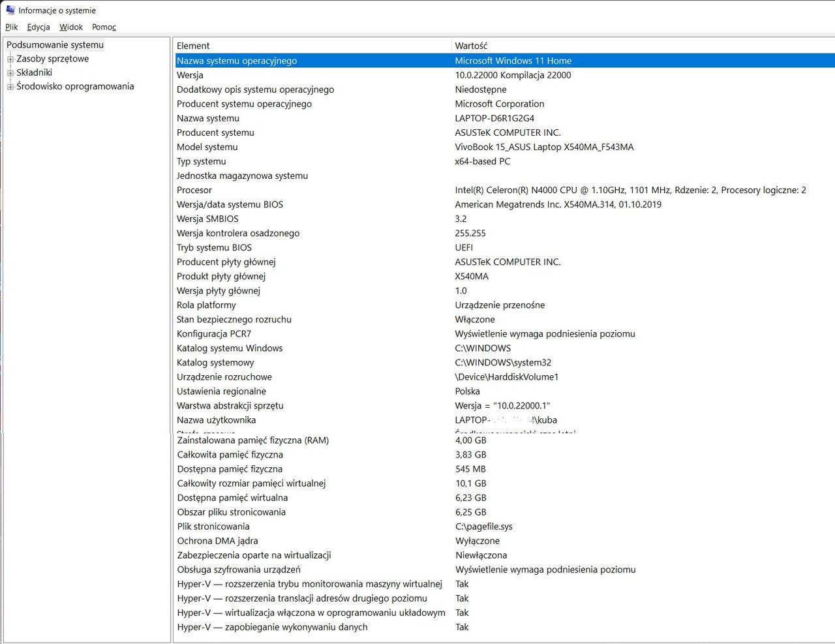Viewport: 835px width, 644px height.
Task: Open the Widok menu
Action: point(71,27)
